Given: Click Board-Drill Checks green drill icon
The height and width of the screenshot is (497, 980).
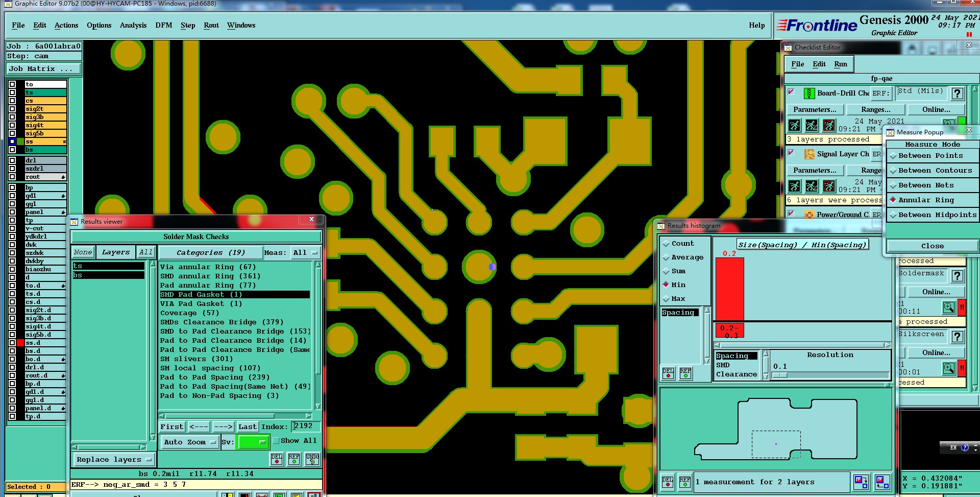Looking at the screenshot, I should pyautogui.click(x=809, y=93).
